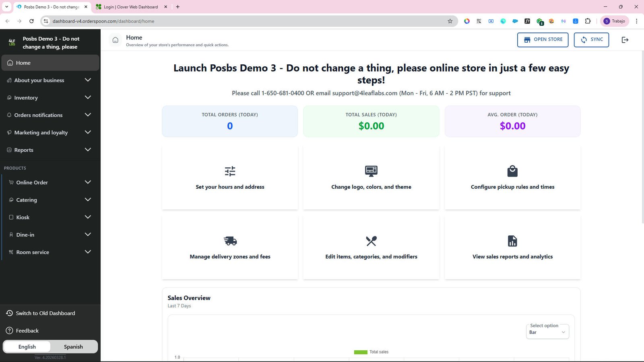Image resolution: width=644 pixels, height=362 pixels.
Task: Expand the Catering product menu
Action: pos(51,200)
